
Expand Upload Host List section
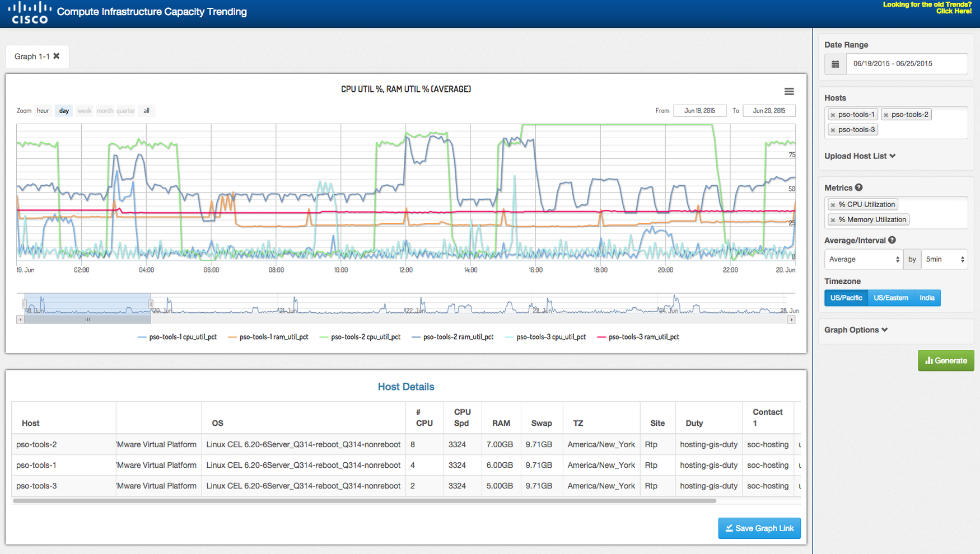point(860,156)
